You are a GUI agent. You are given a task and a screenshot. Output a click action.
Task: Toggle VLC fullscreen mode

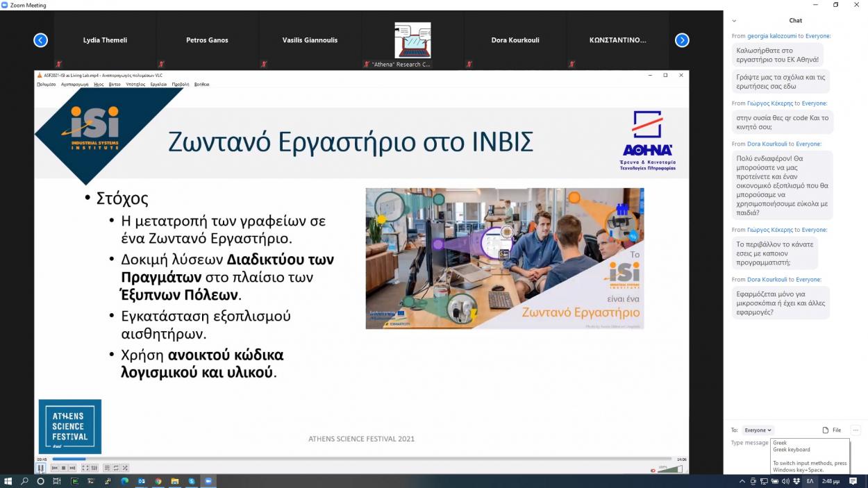pyautogui.click(x=85, y=468)
